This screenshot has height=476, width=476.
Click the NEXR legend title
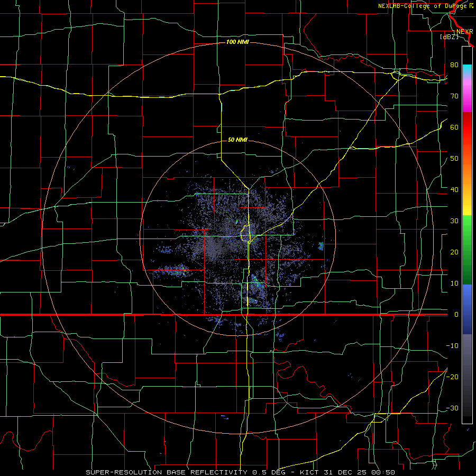(465, 31)
